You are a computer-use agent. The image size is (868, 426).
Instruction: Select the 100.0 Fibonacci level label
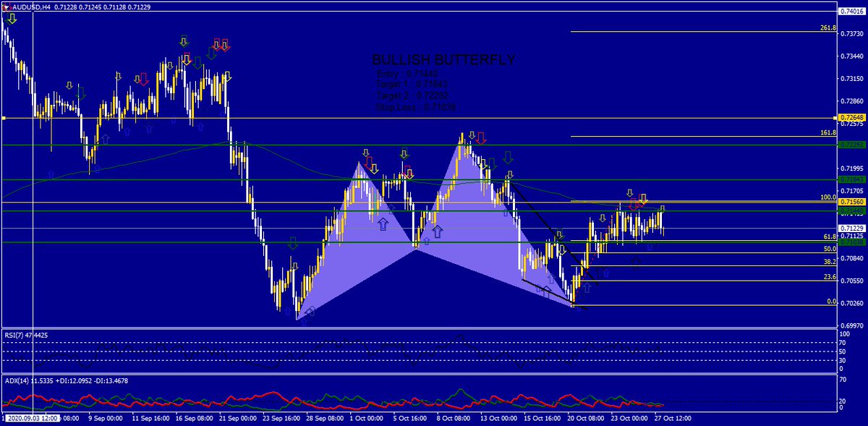coord(828,197)
